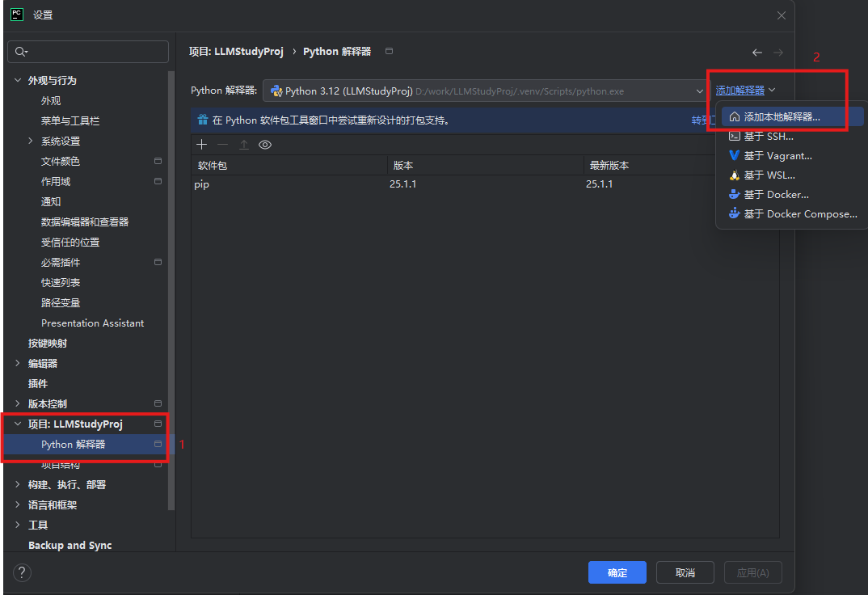Open 按键映射 settings page
Screen dimensions: 868x595
(x=48, y=343)
